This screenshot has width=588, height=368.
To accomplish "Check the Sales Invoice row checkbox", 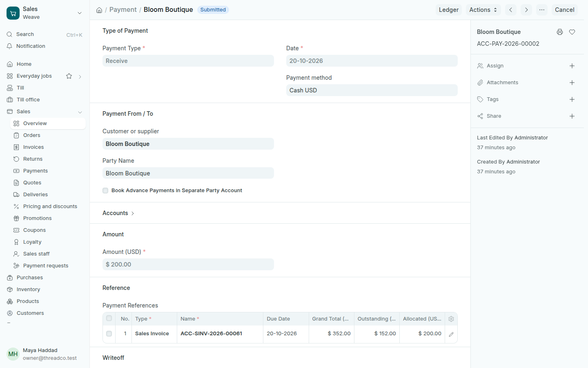I will tap(109, 334).
